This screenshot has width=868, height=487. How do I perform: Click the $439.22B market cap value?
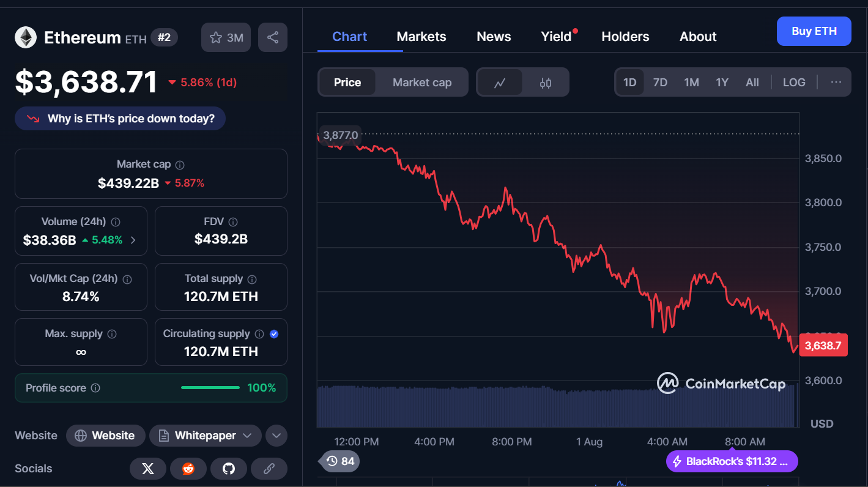pos(128,183)
